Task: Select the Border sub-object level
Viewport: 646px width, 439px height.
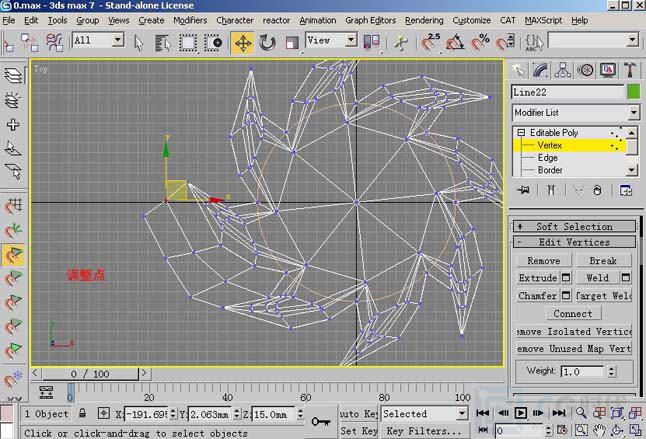Action: (550, 170)
